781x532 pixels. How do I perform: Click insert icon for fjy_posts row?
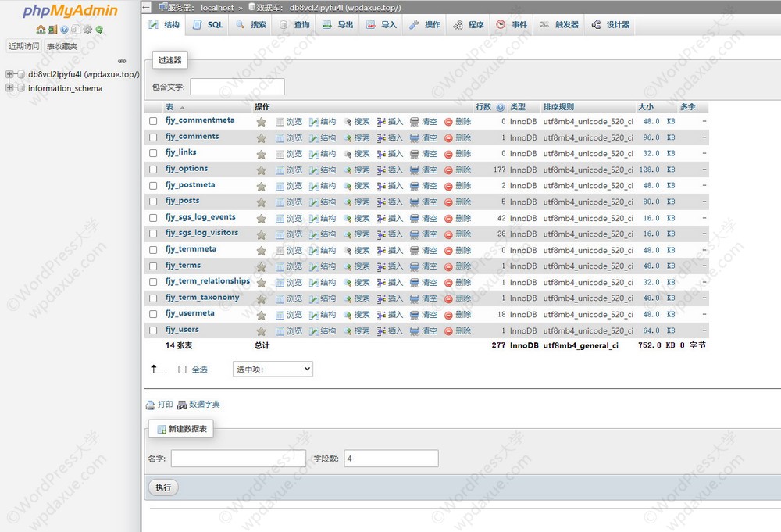tap(382, 202)
